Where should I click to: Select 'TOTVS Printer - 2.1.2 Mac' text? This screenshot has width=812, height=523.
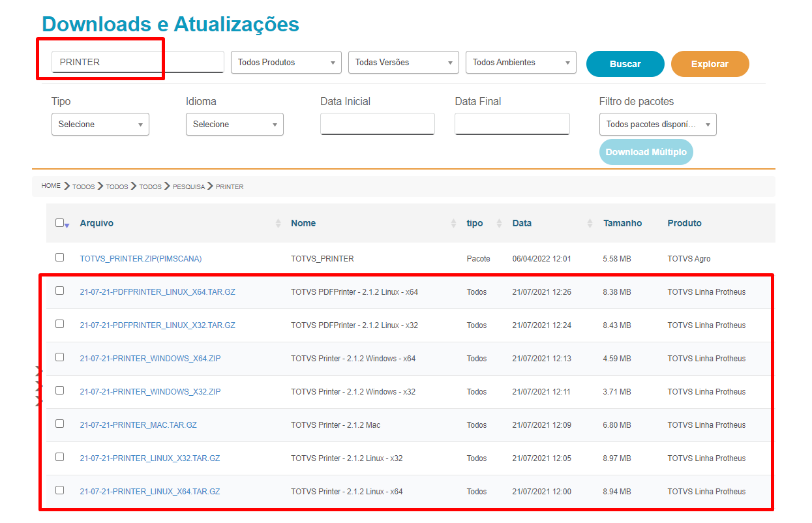pos(335,425)
